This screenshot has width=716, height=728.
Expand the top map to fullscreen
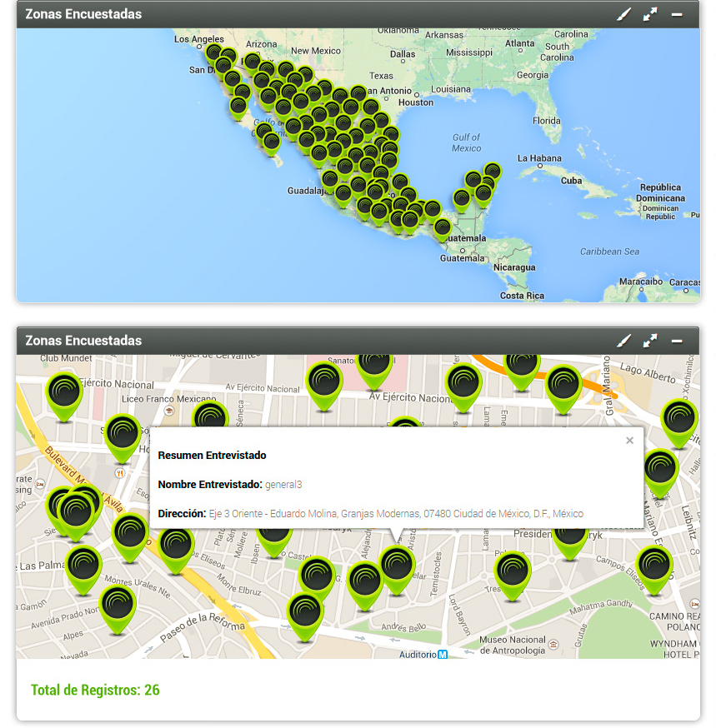pyautogui.click(x=650, y=14)
